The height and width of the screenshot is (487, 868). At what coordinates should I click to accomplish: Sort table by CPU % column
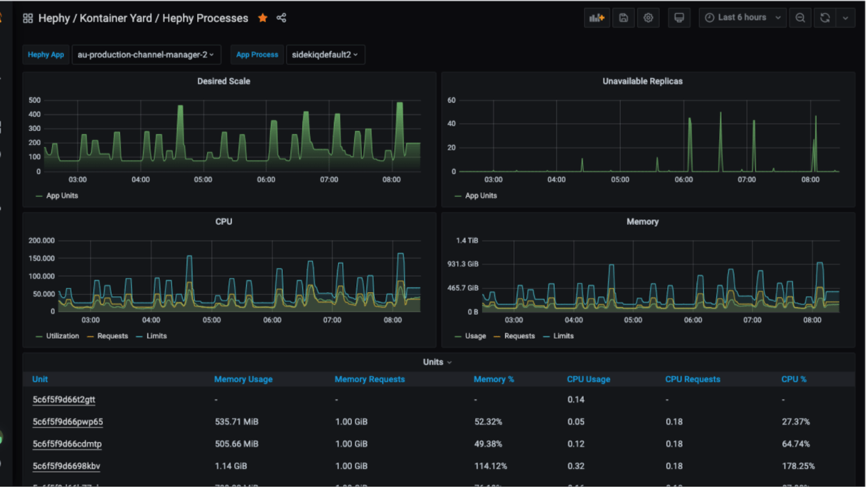pyautogui.click(x=794, y=379)
